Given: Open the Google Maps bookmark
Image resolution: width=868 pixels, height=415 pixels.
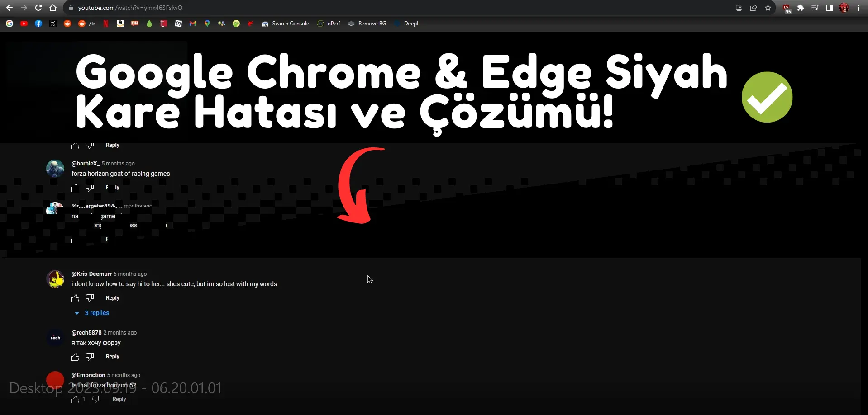Looking at the screenshot, I should click(207, 24).
